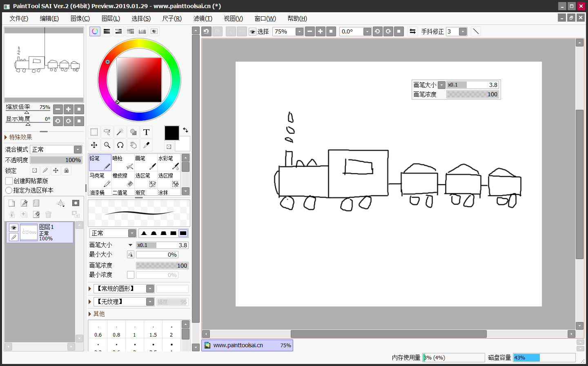The width and height of the screenshot is (588, 366).
Task: Toggle lock painting icon
Action: point(45,171)
